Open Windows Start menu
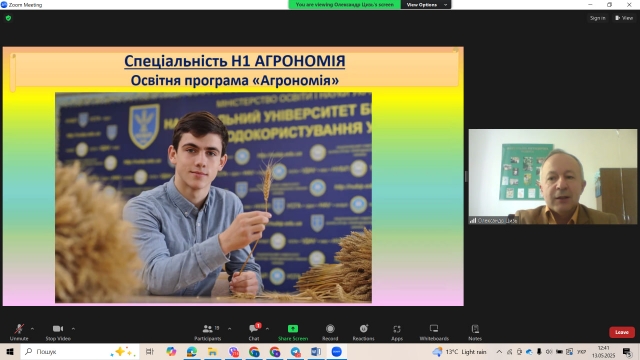Screen dimensions: 640x360 tap(10, 351)
